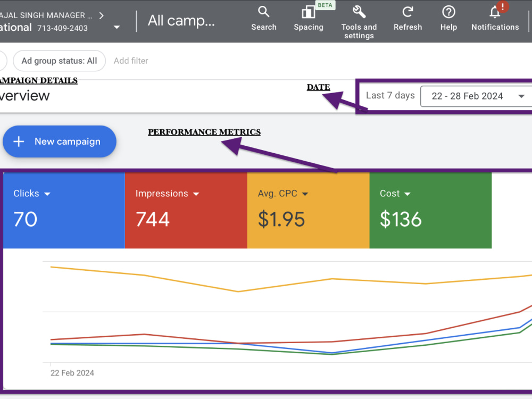Click the plus icon on New campaign
The image size is (532, 399).
(x=19, y=142)
